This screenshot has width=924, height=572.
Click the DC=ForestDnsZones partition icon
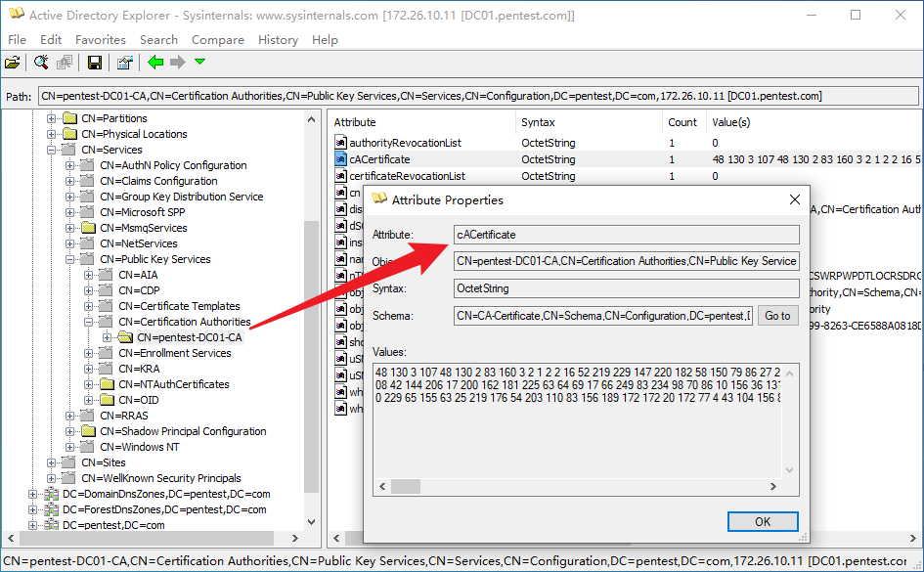click(51, 509)
